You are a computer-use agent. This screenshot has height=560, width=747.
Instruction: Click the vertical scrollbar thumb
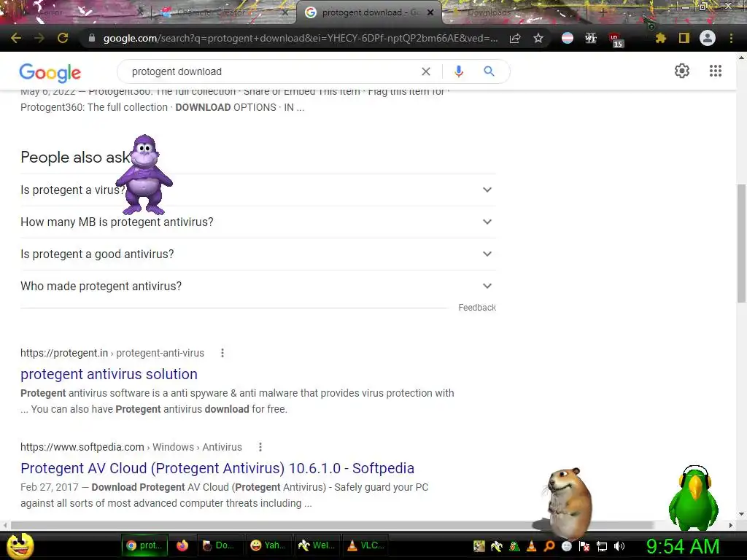click(x=741, y=243)
